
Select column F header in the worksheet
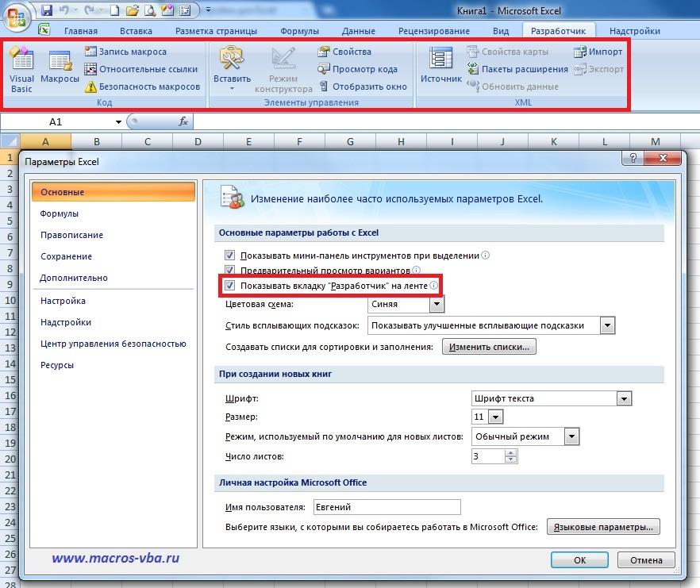point(299,141)
